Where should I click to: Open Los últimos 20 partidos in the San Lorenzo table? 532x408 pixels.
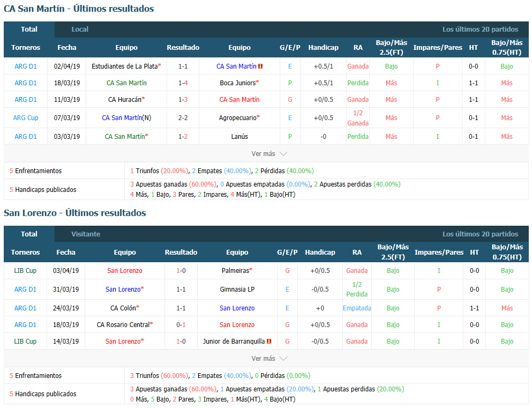click(x=480, y=234)
